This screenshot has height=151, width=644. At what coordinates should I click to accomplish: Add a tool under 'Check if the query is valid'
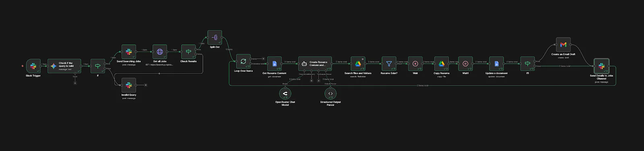(x=75, y=83)
